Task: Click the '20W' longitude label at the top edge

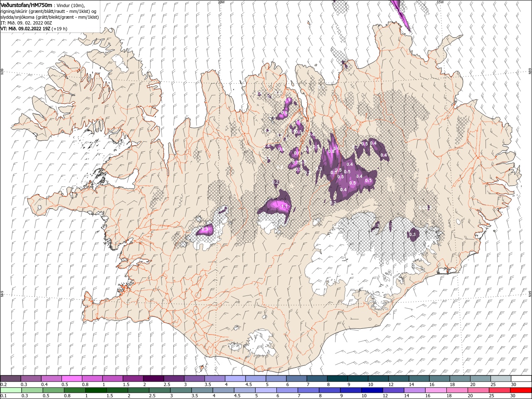Action: [221, 2]
